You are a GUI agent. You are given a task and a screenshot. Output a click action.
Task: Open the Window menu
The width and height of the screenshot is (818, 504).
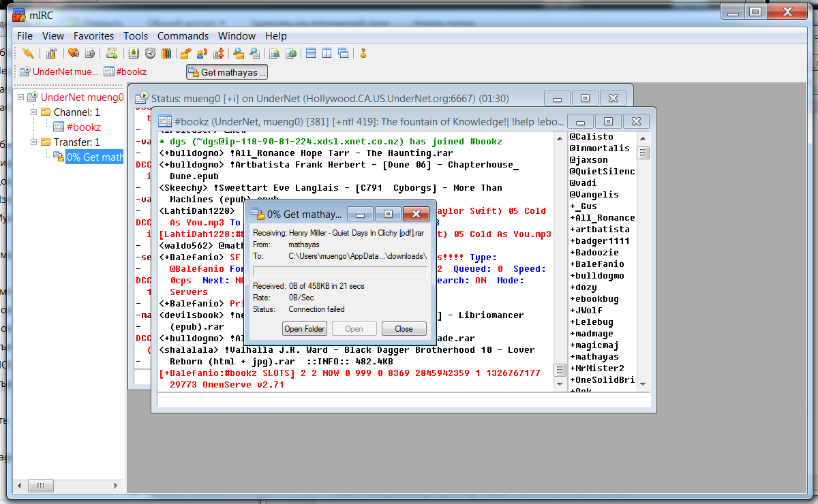(x=237, y=36)
